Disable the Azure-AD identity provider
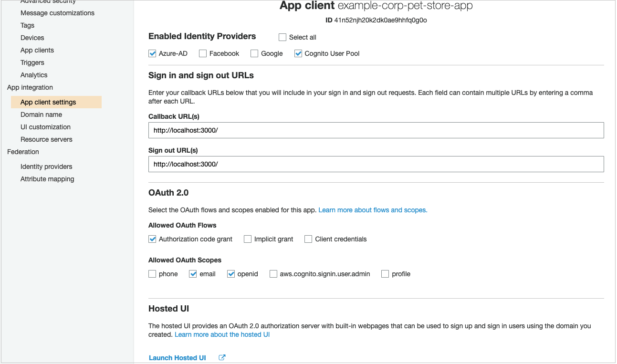Screen dimensions: 617x364 (152, 53)
